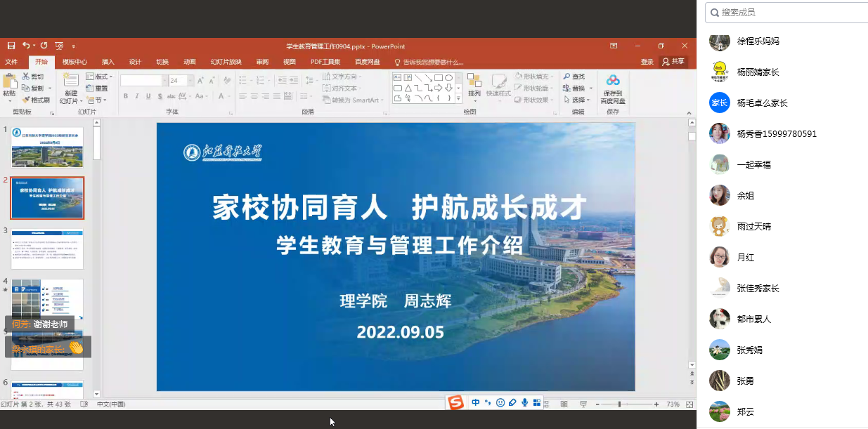
Task: Toggle Italic formatting button
Action: click(137, 96)
